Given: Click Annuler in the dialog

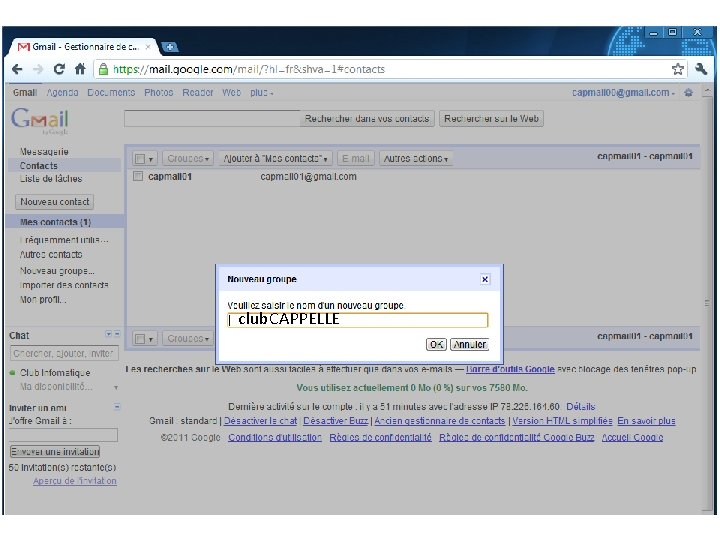Looking at the screenshot, I should click(470, 344).
